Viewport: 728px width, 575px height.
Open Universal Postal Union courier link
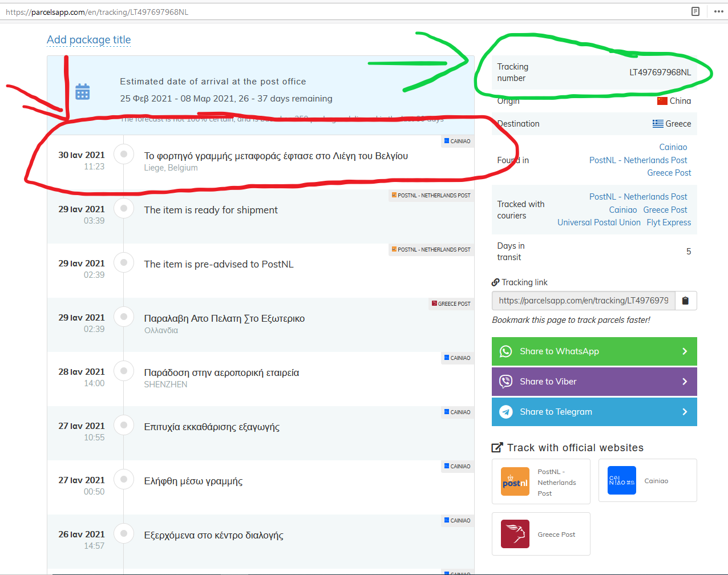click(x=599, y=222)
